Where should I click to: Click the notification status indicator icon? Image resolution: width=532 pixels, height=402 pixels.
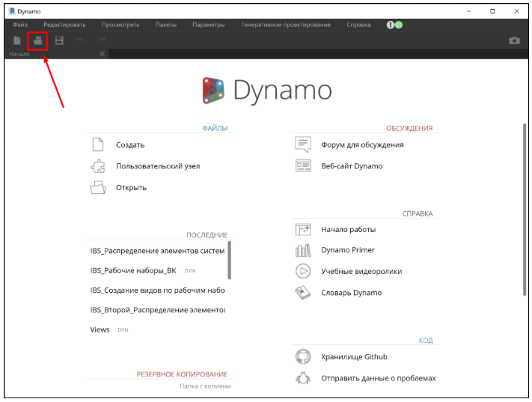(394, 25)
